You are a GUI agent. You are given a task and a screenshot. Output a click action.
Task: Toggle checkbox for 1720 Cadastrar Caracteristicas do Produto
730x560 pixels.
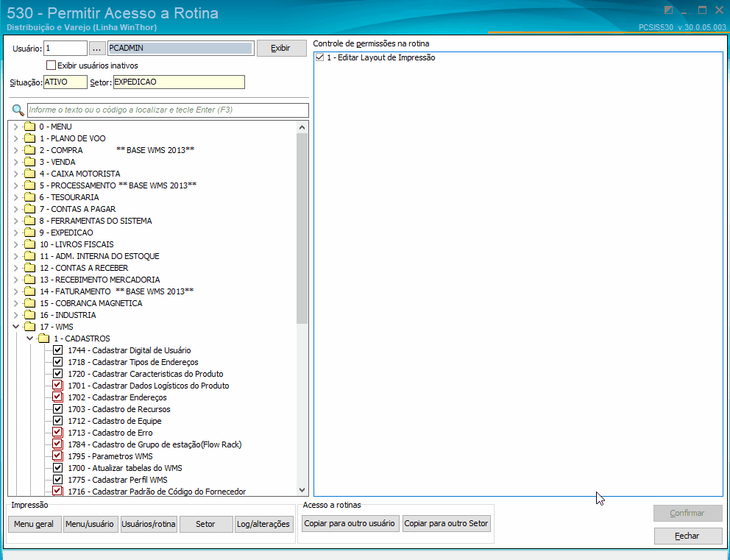coord(57,374)
